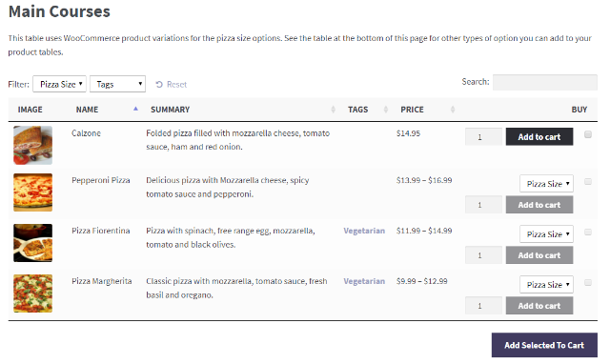Click the Main Courses heading
Viewport: 610px width, 364px height.
tap(59, 11)
